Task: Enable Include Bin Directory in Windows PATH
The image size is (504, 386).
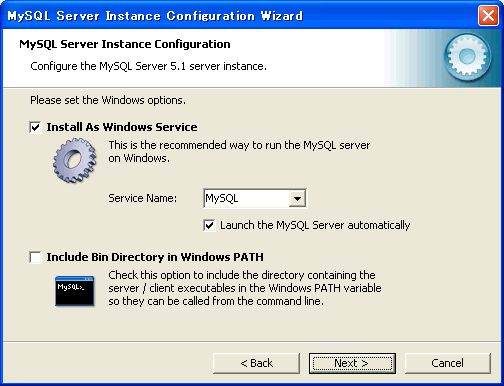Action: pos(35,257)
